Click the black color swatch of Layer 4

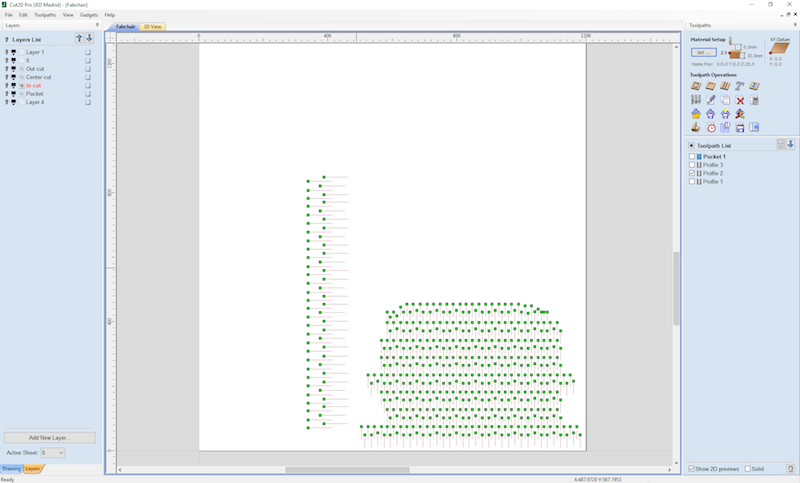pos(14,102)
